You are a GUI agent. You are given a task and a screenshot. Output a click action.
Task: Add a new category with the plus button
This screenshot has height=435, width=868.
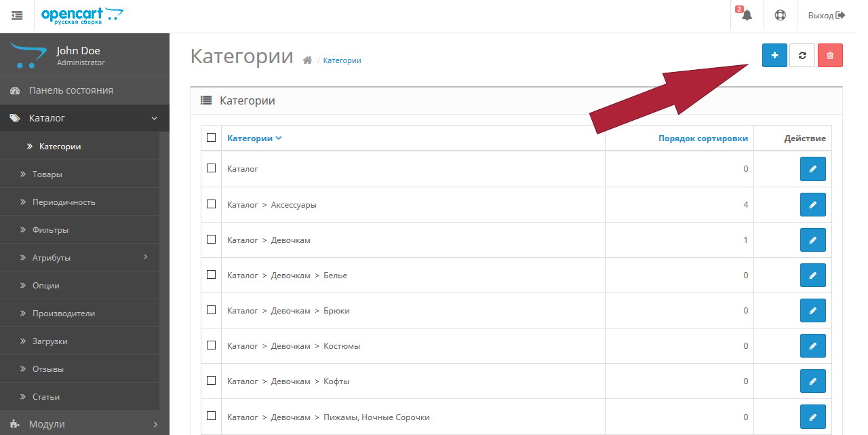coord(774,55)
